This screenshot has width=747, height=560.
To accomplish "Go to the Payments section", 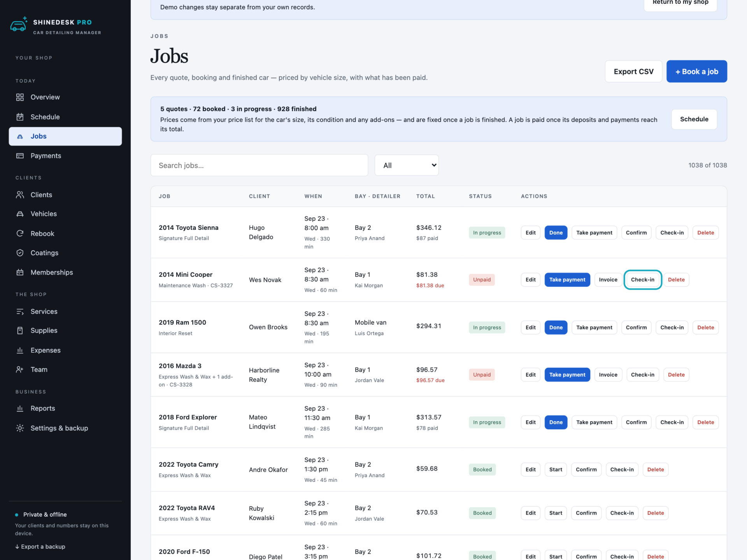I will [x=65, y=156].
